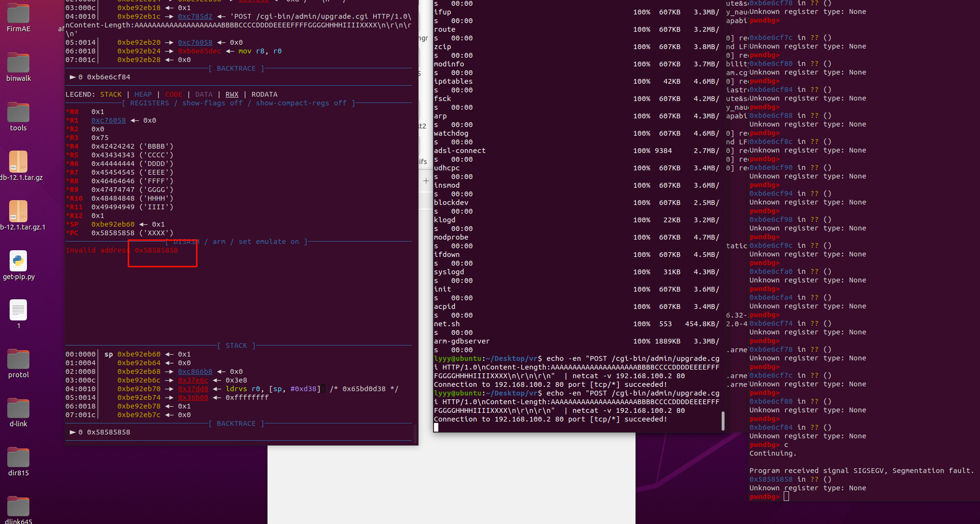980x524 pixels.
Task: Open the protol folder
Action: coord(18,360)
